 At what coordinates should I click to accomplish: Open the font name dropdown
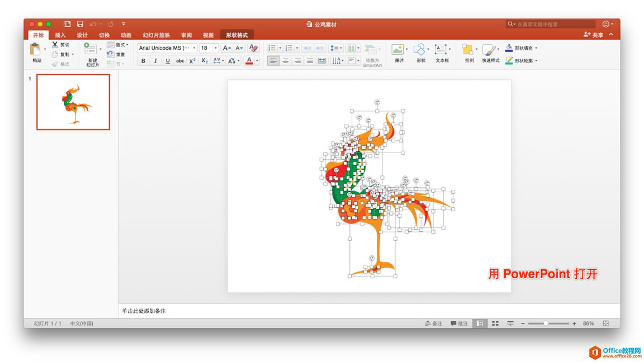(194, 49)
